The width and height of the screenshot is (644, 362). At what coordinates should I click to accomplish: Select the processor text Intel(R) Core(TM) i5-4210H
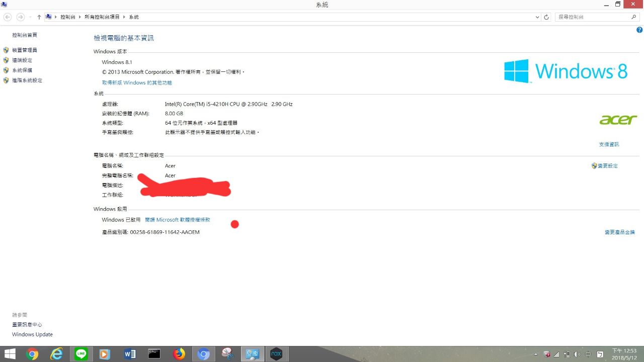[x=228, y=104]
